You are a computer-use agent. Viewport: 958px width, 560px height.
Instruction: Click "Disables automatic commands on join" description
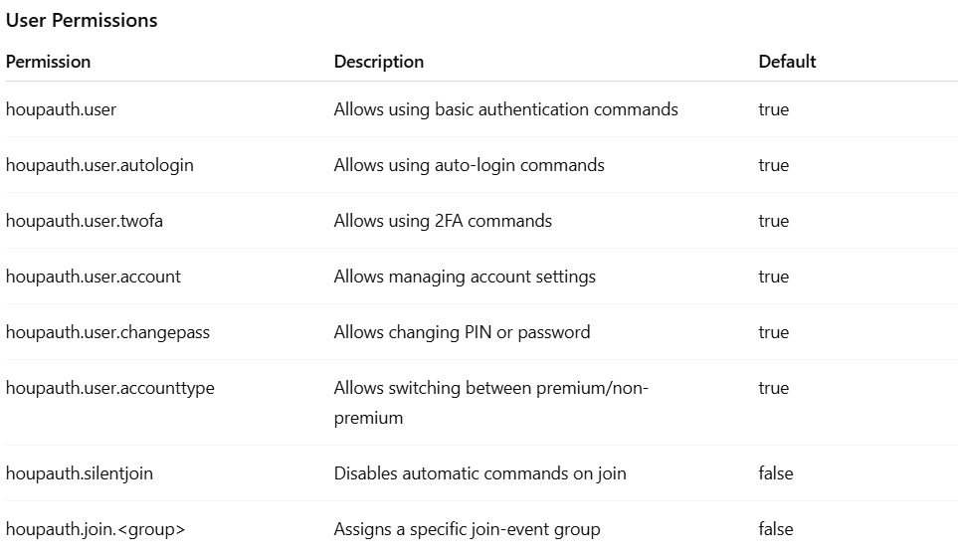pyautogui.click(x=479, y=473)
